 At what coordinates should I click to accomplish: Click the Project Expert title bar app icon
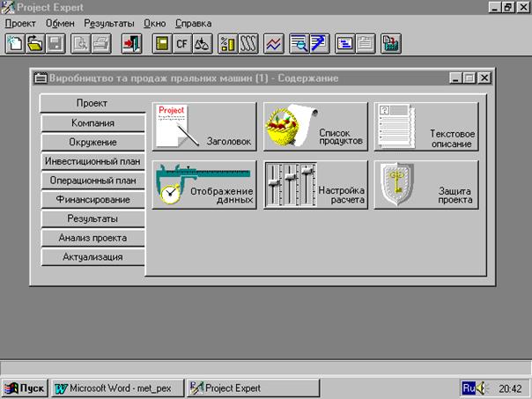[7, 7]
